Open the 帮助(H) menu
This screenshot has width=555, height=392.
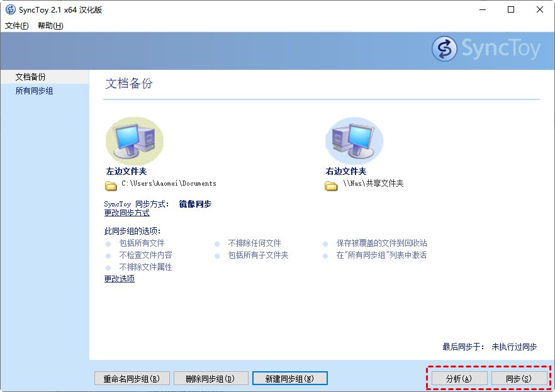coord(50,26)
